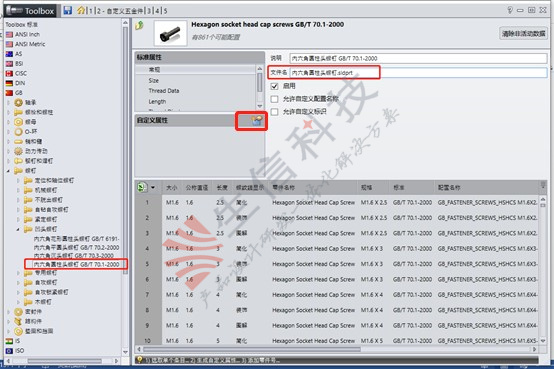Switch to step tab 4
Screen dimensions: 554x369
pyautogui.click(x=157, y=11)
